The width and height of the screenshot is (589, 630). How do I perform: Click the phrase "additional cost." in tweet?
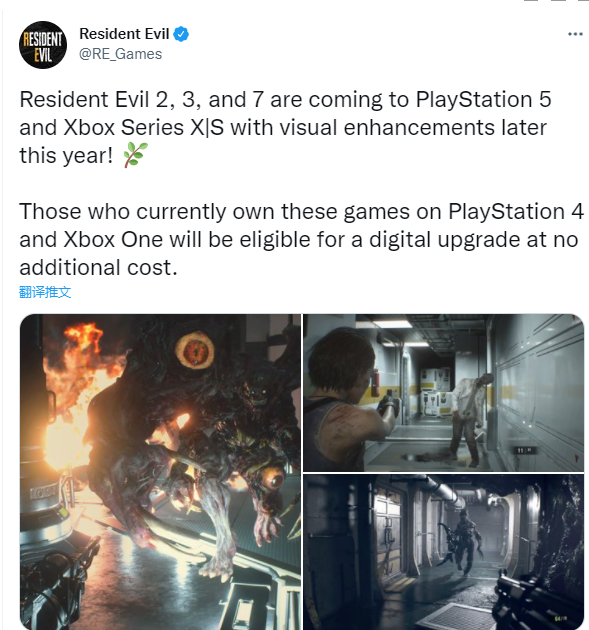[98, 268]
